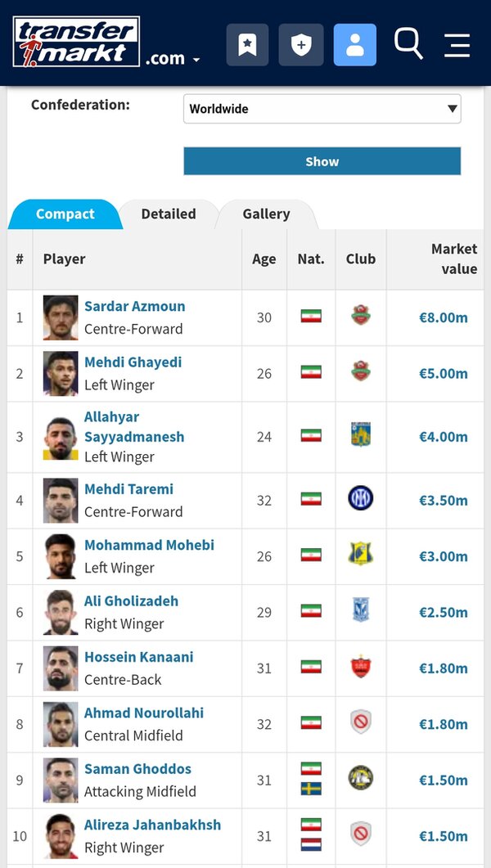
Task: Open Alireza Jahanbakhsh's profile link
Action: [x=152, y=825]
